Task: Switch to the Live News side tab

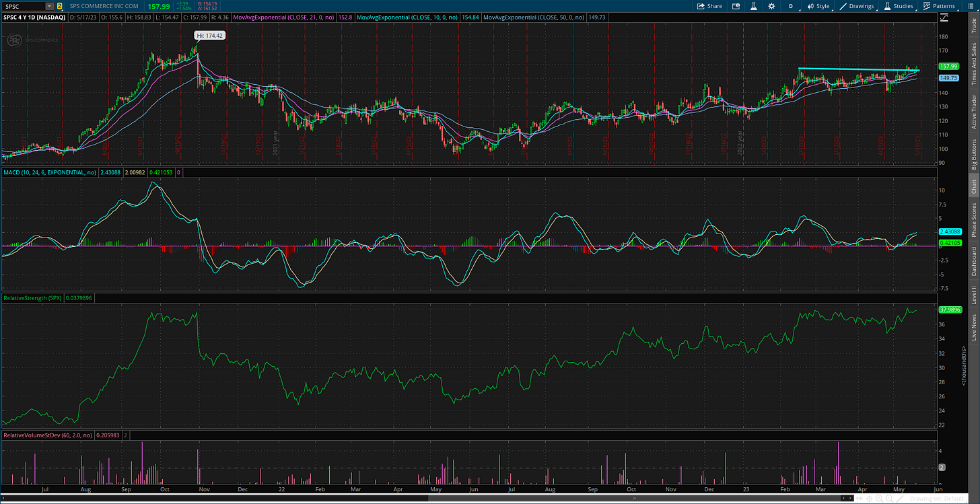Action: pos(973,326)
